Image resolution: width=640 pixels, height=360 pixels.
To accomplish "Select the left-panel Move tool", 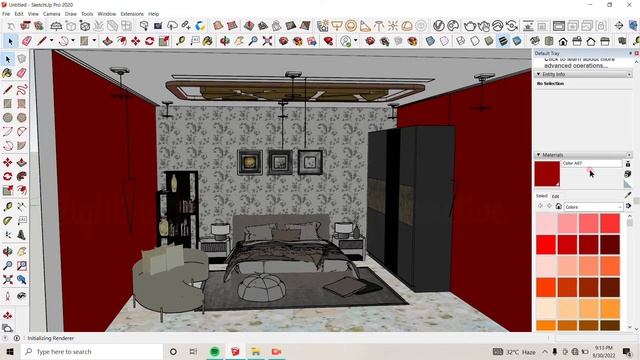I will click(7, 162).
